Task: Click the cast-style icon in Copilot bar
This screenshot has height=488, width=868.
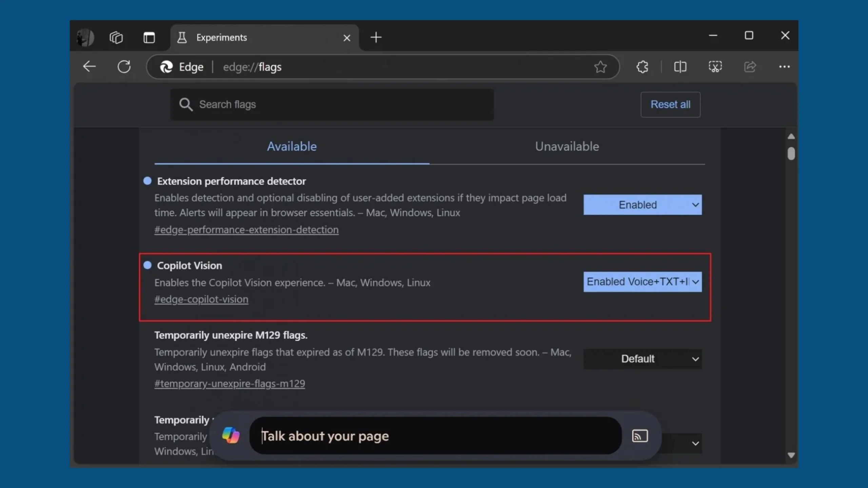Action: 640,436
